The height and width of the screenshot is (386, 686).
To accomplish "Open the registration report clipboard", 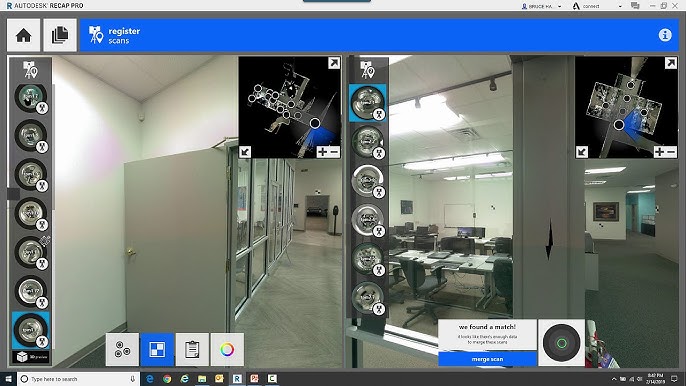I will click(192, 349).
